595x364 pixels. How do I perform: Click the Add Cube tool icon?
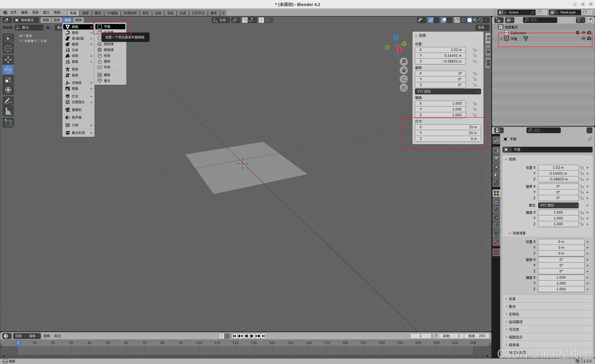[8, 123]
